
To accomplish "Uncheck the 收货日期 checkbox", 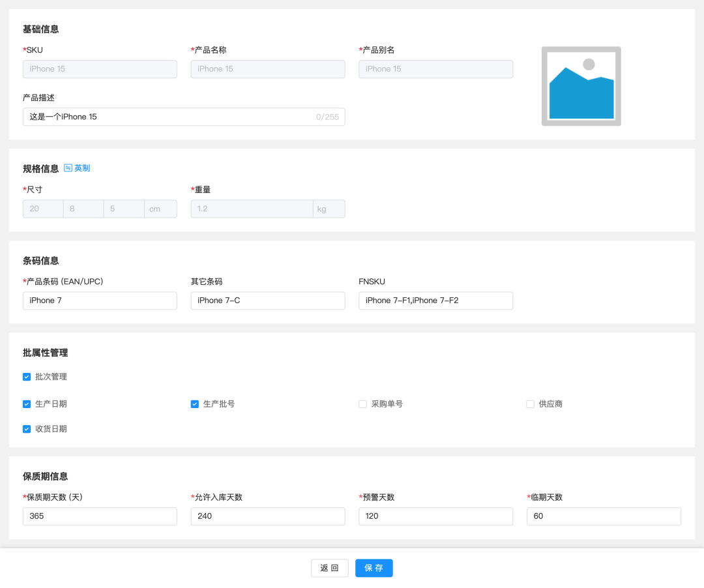I will pos(27,429).
